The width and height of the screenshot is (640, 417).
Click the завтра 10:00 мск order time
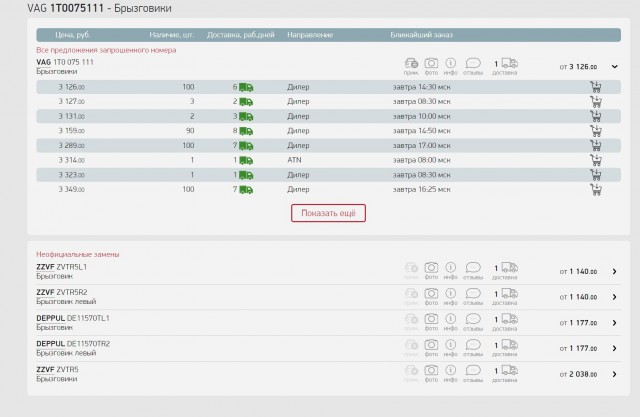422,116
